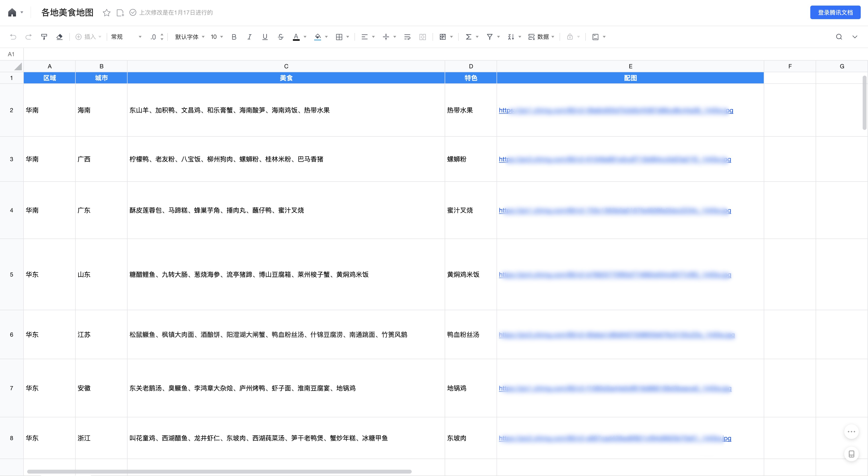The height and width of the screenshot is (476, 868).
Task: Click the A1 cell name box
Action: pyautogui.click(x=11, y=54)
